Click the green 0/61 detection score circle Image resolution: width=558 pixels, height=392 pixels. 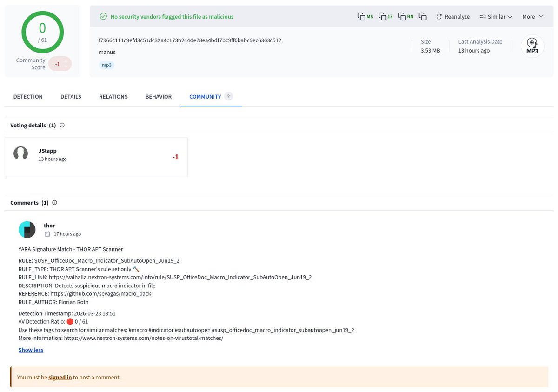click(42, 32)
